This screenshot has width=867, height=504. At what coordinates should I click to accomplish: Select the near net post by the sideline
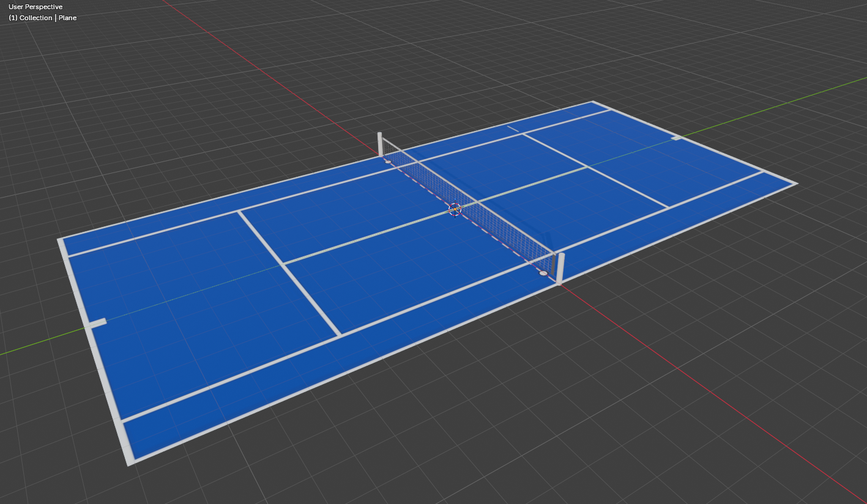coord(560,269)
